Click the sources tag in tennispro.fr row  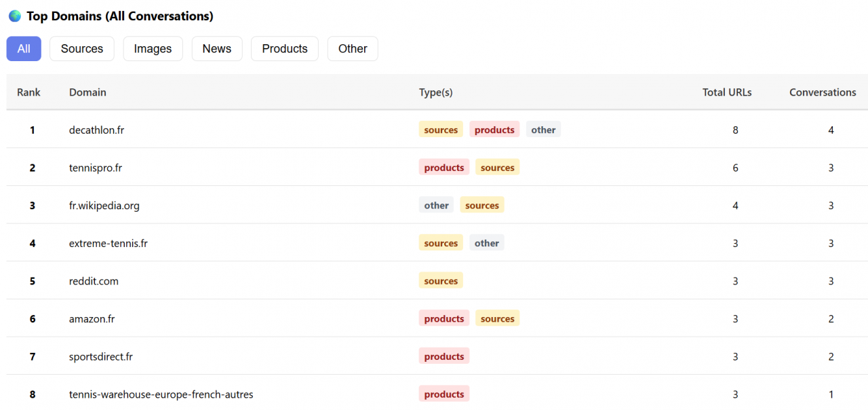498,168
